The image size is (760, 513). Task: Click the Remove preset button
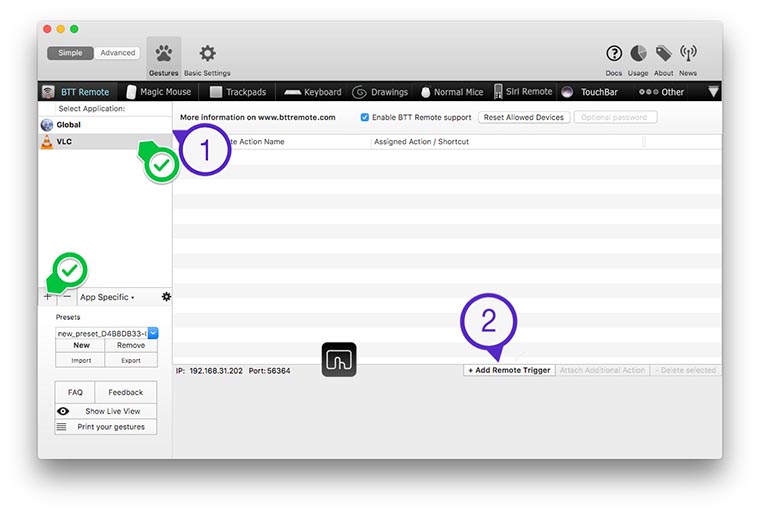pos(131,345)
